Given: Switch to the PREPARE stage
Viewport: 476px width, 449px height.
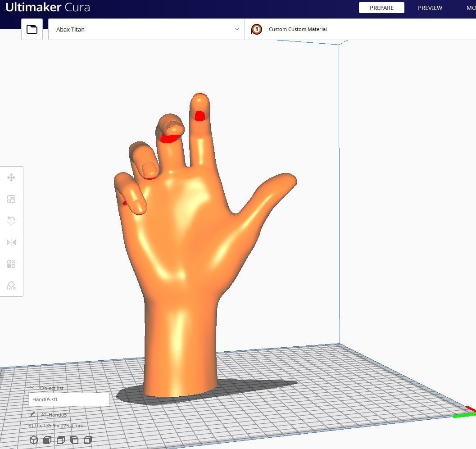Looking at the screenshot, I should click(x=381, y=8).
